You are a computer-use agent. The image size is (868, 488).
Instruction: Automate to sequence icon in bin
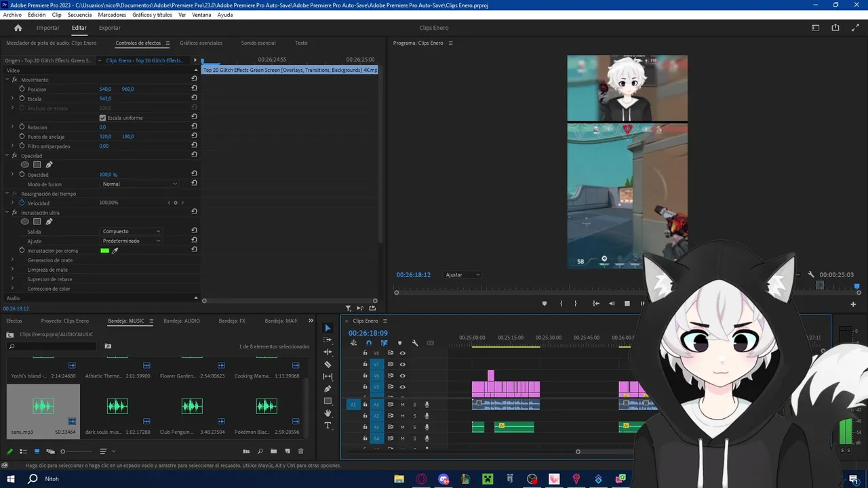(x=246, y=451)
